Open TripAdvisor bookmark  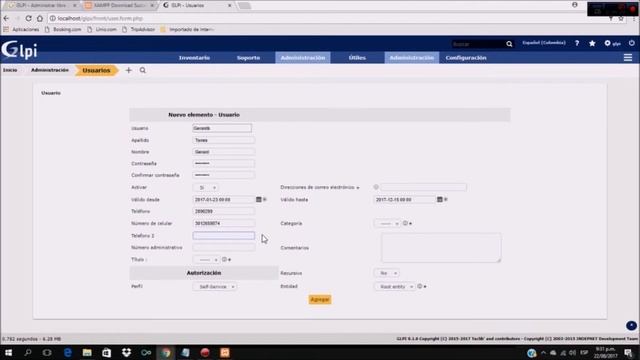point(139,29)
